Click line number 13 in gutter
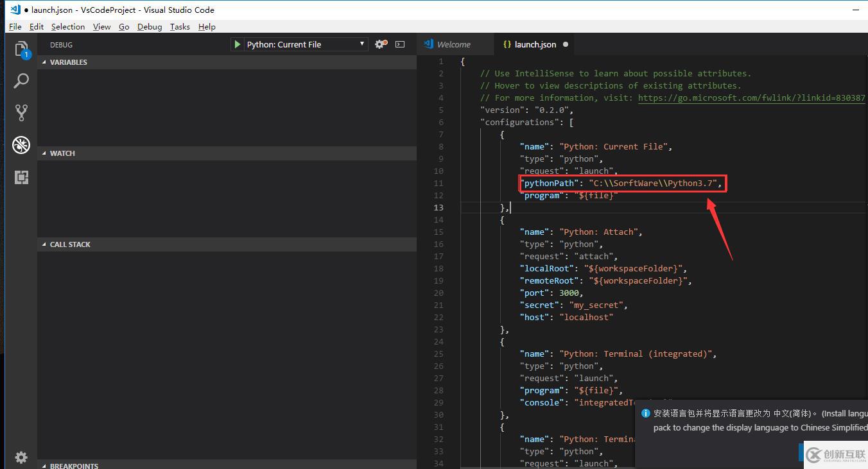 pos(438,207)
